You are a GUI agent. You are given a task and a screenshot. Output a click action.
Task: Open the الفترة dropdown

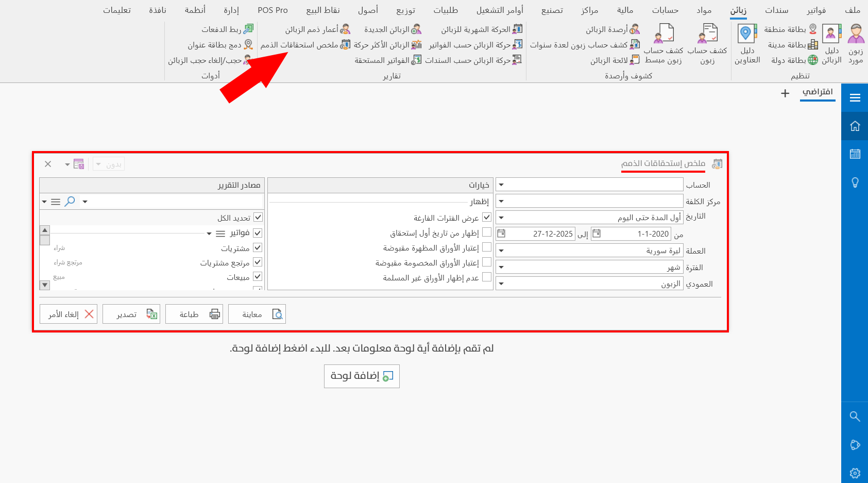pyautogui.click(x=500, y=267)
